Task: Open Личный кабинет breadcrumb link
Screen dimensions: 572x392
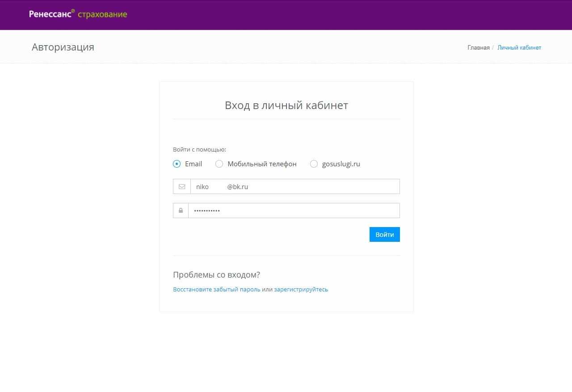Action: (519, 48)
